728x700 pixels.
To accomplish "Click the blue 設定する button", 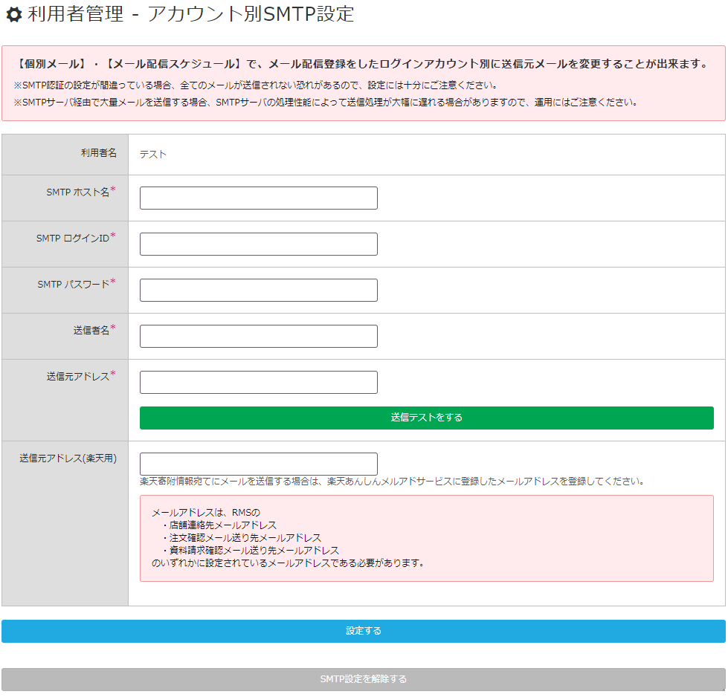I will coord(363,632).
